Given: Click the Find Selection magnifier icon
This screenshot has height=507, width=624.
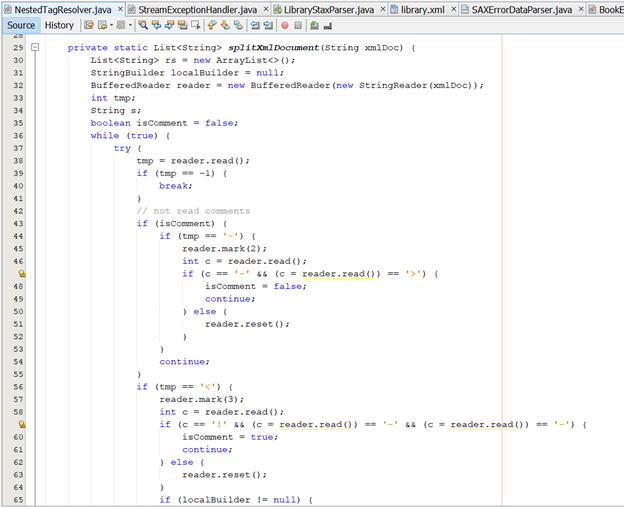Looking at the screenshot, I should tap(143, 25).
